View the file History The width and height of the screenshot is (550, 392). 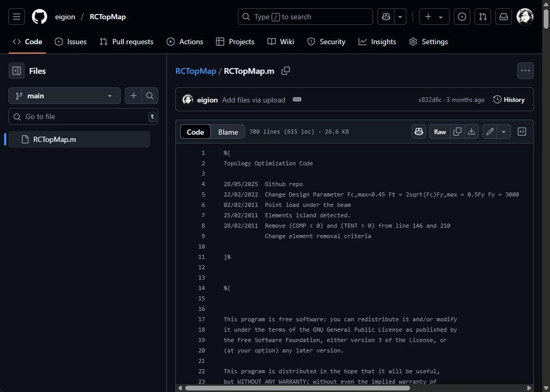(x=508, y=99)
